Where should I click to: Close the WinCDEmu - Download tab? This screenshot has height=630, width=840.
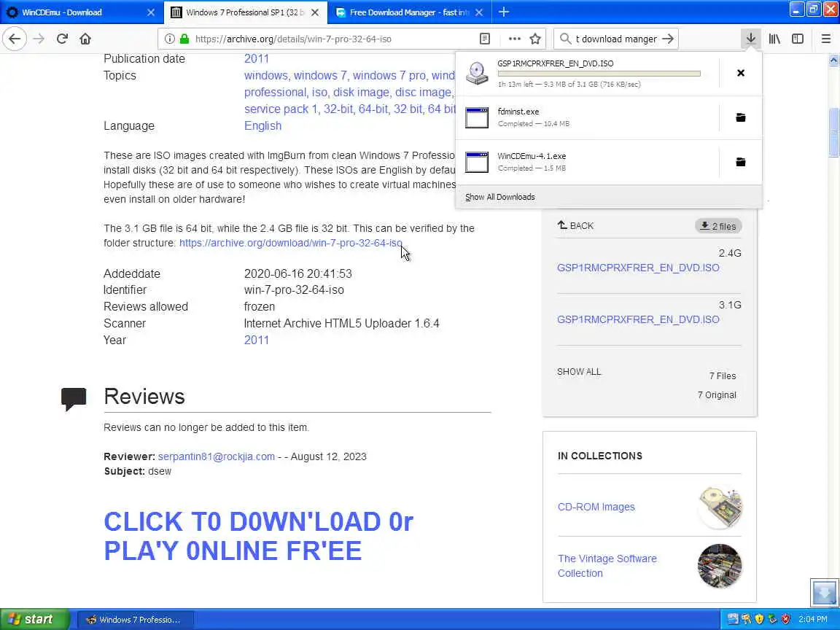click(151, 12)
